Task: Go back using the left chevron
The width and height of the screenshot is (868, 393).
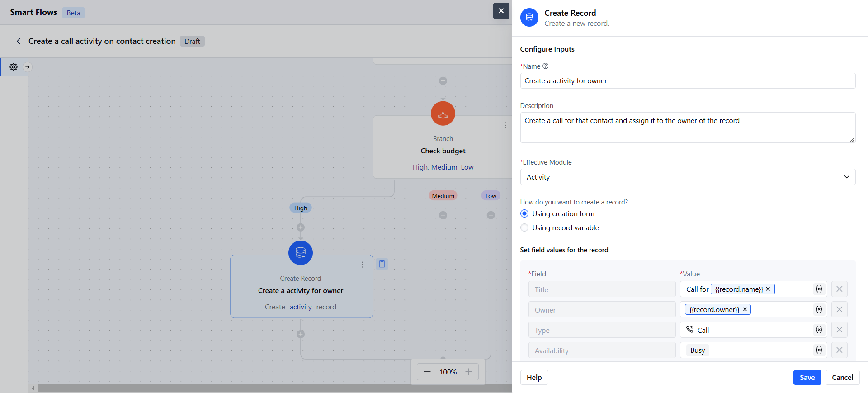Action: (x=19, y=41)
